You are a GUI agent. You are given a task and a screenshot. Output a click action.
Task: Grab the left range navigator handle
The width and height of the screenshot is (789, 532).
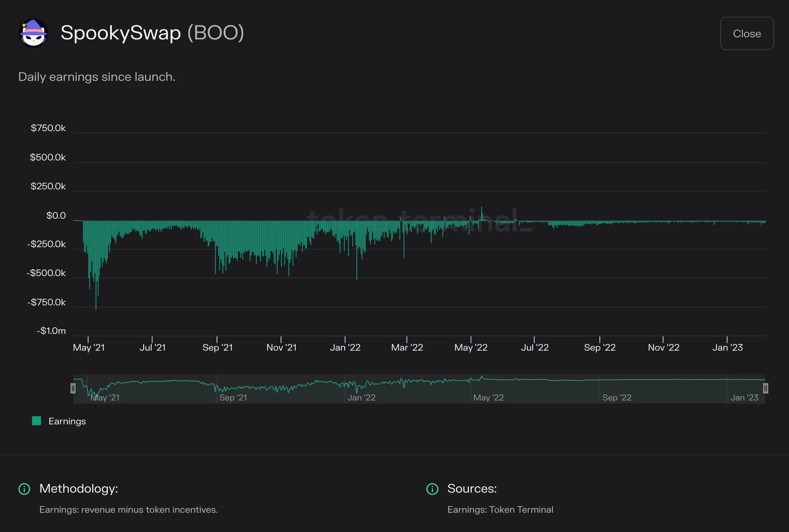pyautogui.click(x=73, y=388)
